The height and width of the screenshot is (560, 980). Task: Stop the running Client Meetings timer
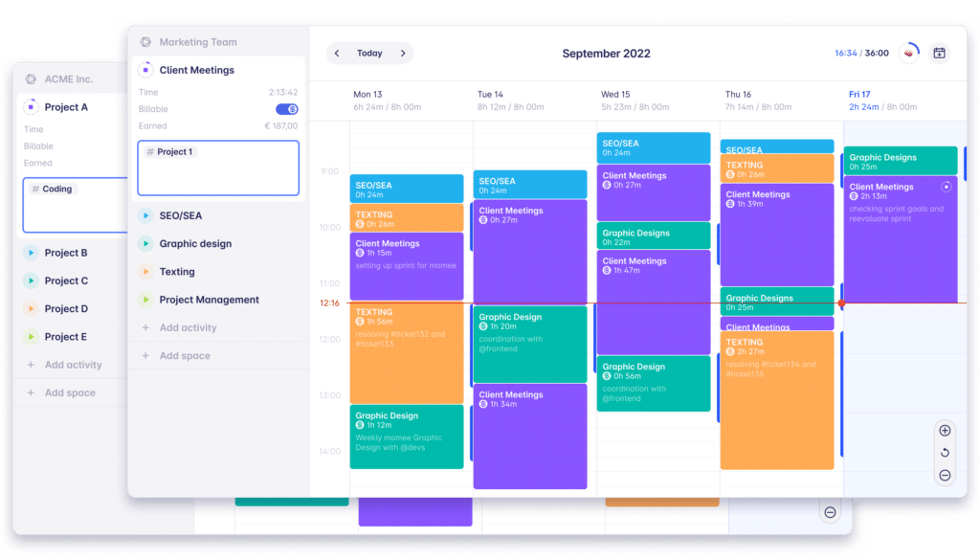145,70
